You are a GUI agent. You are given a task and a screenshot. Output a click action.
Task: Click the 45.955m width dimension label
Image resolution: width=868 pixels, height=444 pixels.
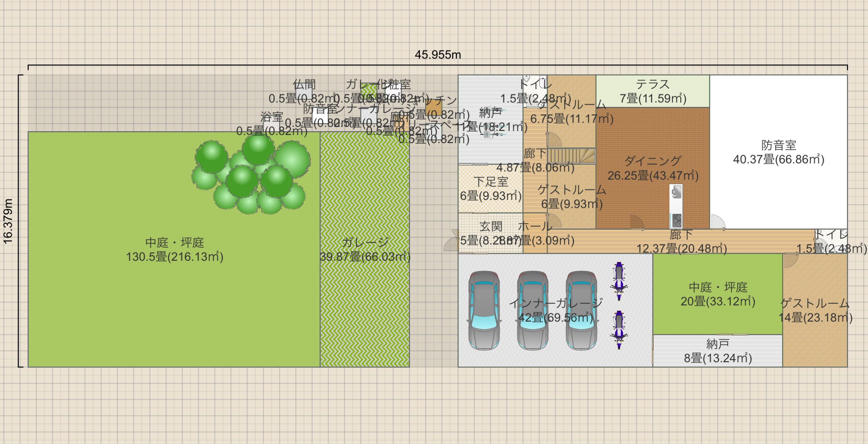[x=438, y=55]
